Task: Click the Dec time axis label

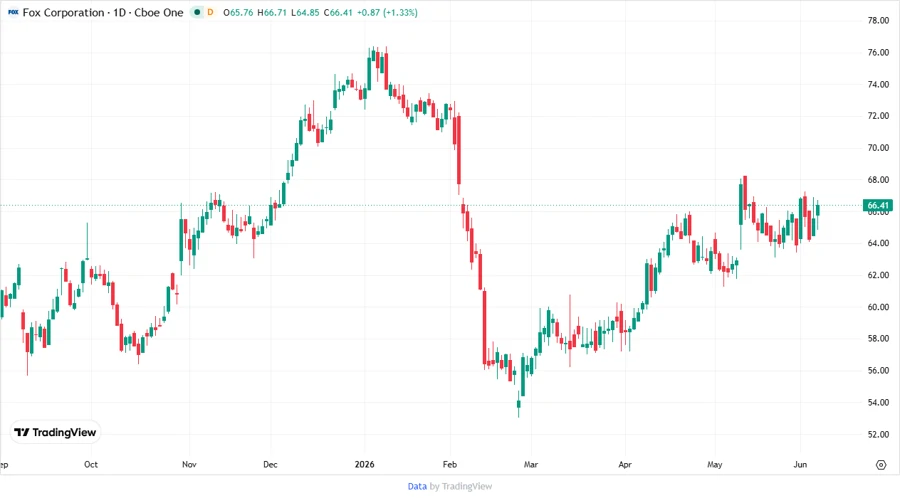Action: [270, 464]
